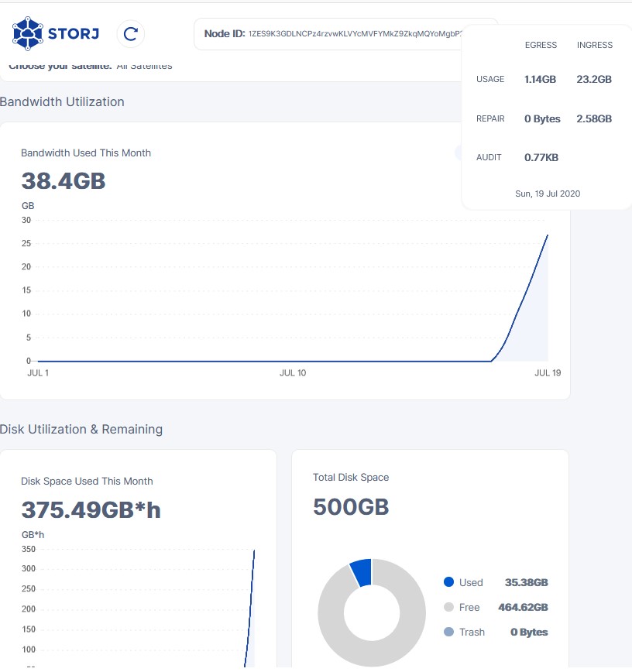Viewport: 632px width, 672px height.
Task: Open the All Satellites selector
Action: click(144, 67)
